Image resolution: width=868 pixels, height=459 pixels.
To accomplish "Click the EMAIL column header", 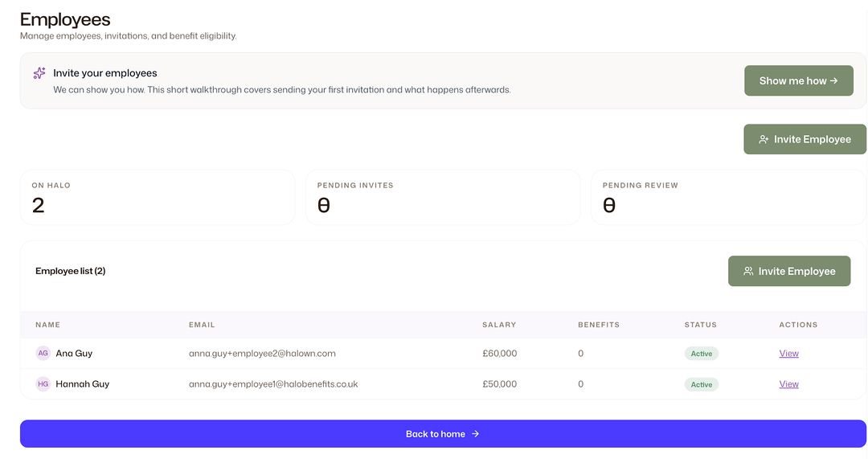I will pyautogui.click(x=202, y=325).
